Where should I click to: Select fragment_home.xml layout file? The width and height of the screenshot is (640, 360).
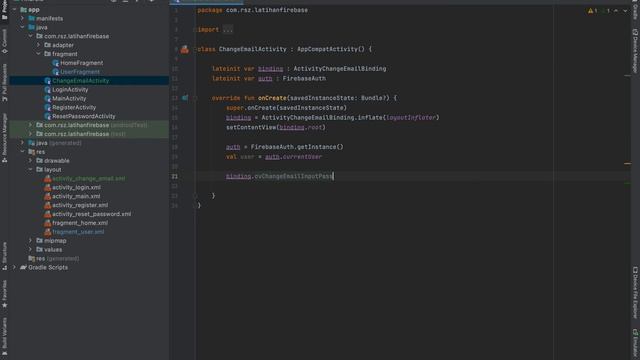point(80,223)
